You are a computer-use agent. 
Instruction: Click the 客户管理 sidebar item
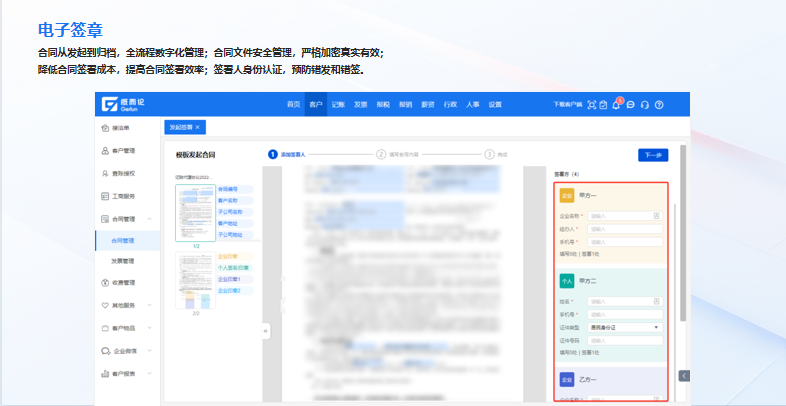tap(122, 151)
